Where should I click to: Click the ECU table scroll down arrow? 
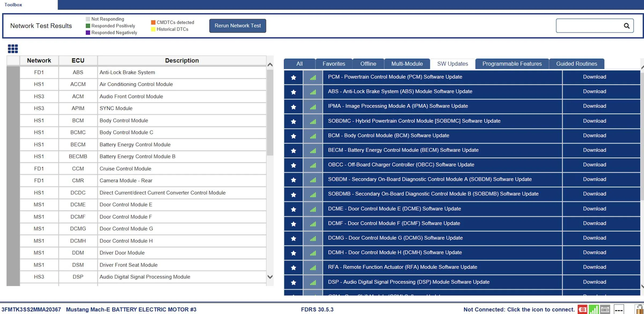270,277
